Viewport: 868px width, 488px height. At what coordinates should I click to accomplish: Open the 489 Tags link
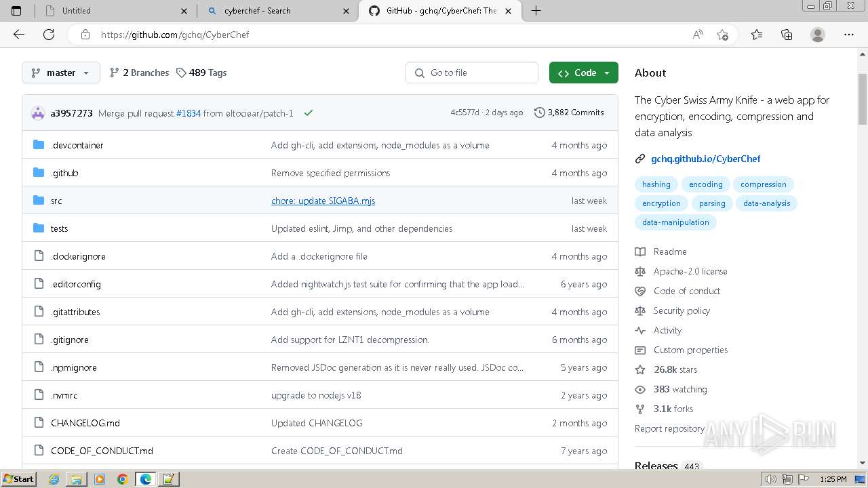(201, 73)
